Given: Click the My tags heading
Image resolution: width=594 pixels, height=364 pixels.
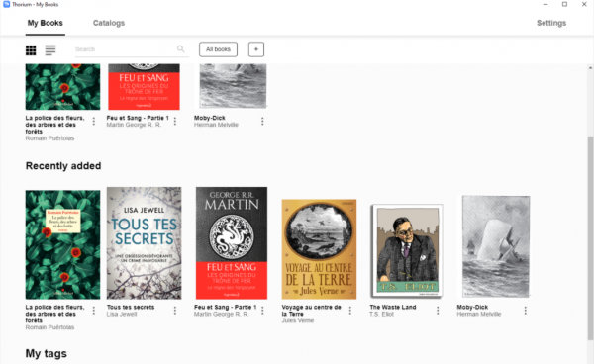Looking at the screenshot, I should pyautogui.click(x=47, y=353).
